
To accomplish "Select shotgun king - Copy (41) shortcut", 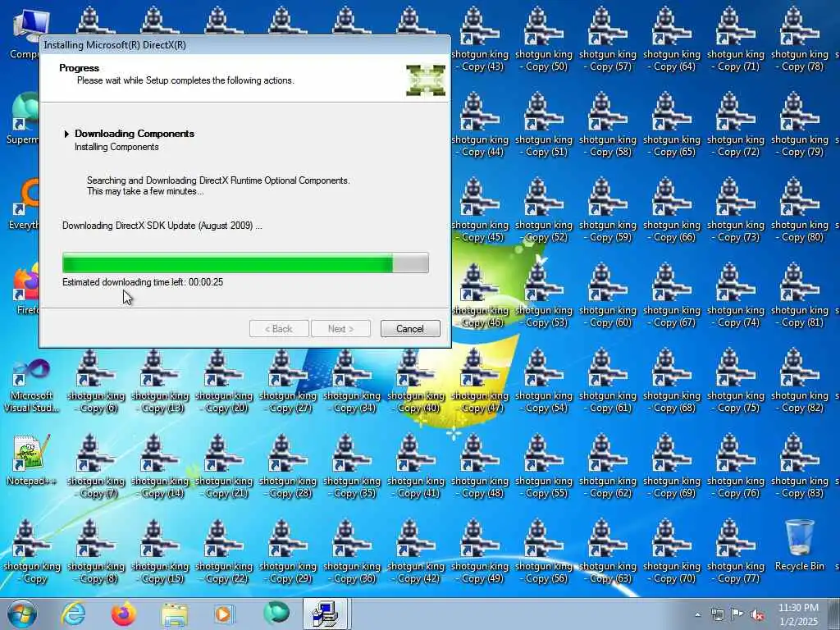I will click(416, 467).
